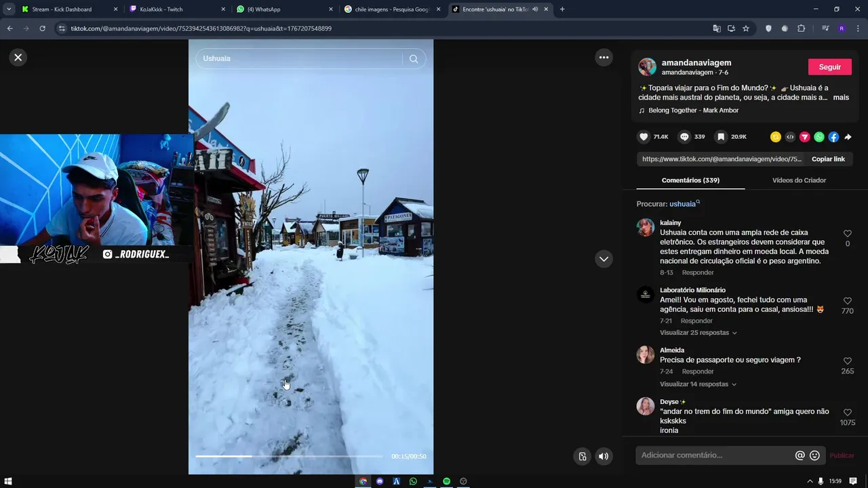Bookmark this page with star icon
The height and width of the screenshot is (488, 868).
tap(746, 28)
